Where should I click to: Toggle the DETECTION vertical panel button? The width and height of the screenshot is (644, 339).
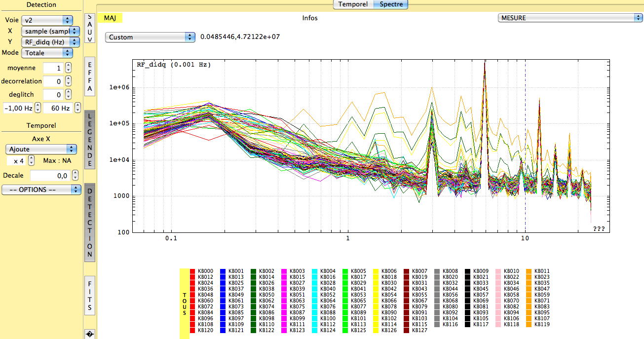[x=90, y=223]
